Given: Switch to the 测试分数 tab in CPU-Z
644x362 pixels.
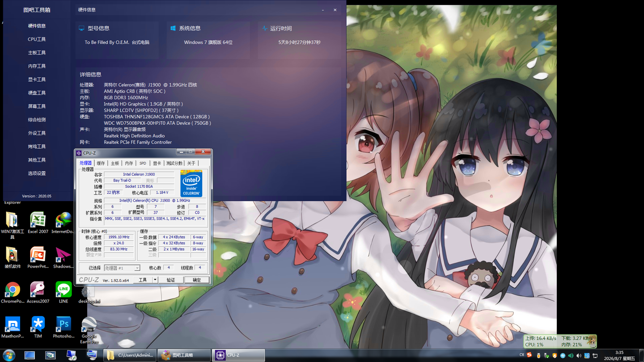Looking at the screenshot, I should [x=174, y=163].
